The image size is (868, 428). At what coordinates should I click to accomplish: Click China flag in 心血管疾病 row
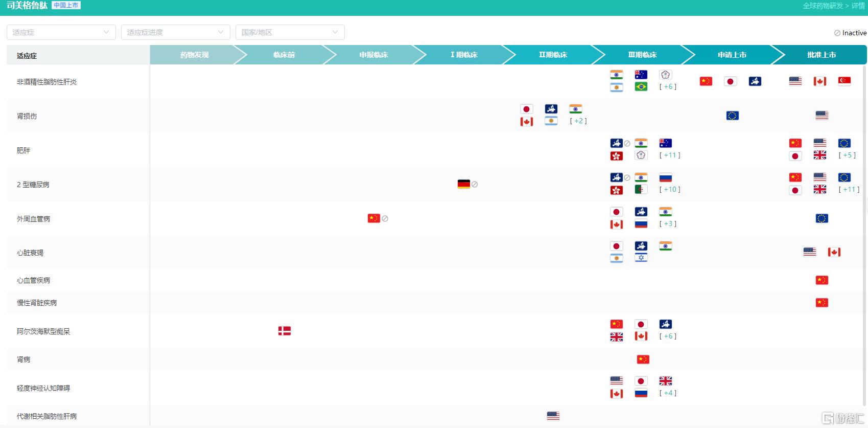[822, 280]
